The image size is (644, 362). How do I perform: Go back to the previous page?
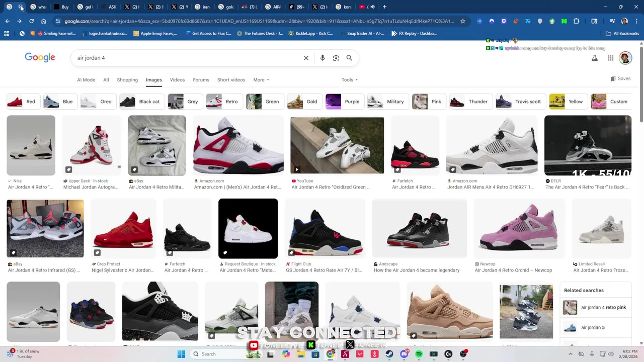[x=7, y=21]
